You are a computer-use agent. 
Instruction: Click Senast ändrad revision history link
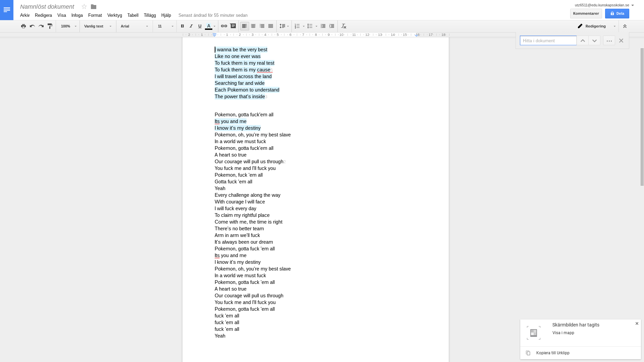(213, 15)
